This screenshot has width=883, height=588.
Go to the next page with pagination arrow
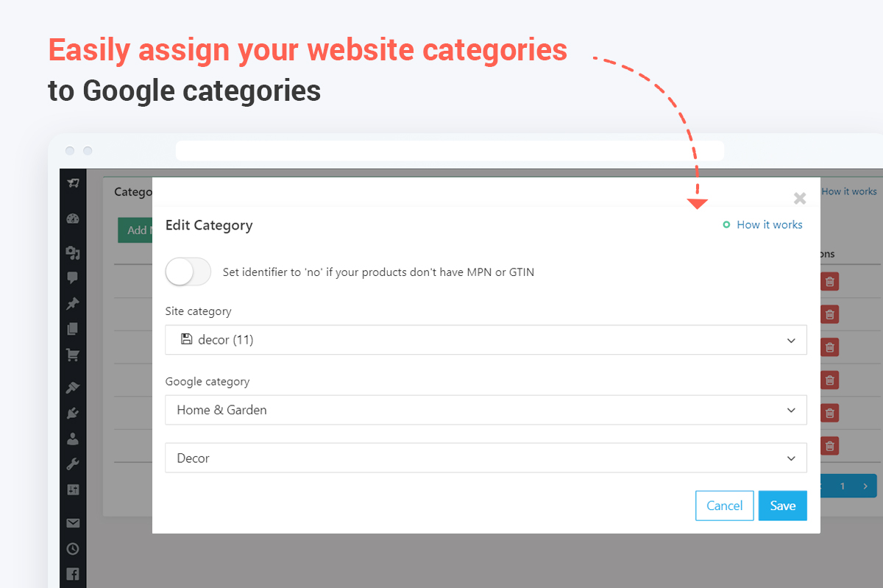pyautogui.click(x=866, y=486)
